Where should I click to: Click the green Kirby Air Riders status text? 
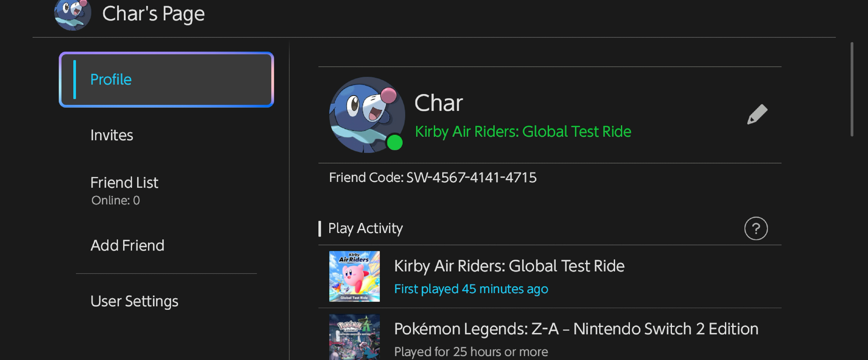pyautogui.click(x=523, y=132)
